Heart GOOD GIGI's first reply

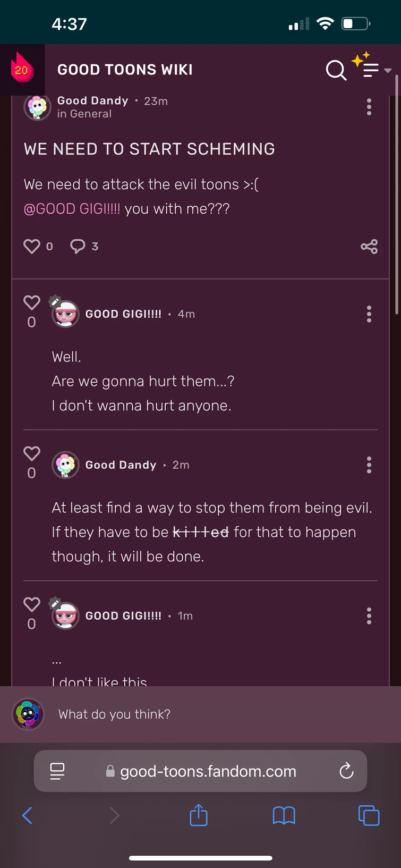tap(32, 302)
